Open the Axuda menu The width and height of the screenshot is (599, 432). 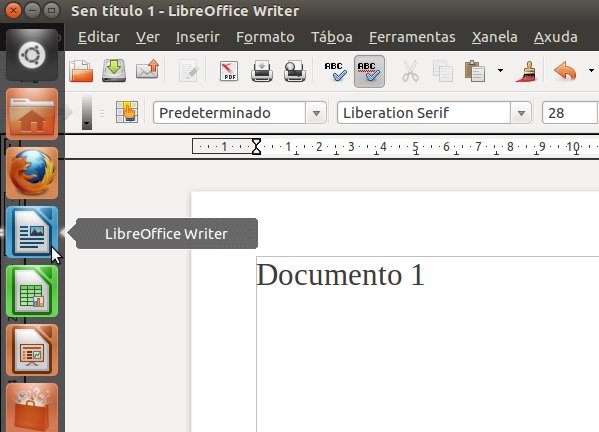tap(555, 37)
